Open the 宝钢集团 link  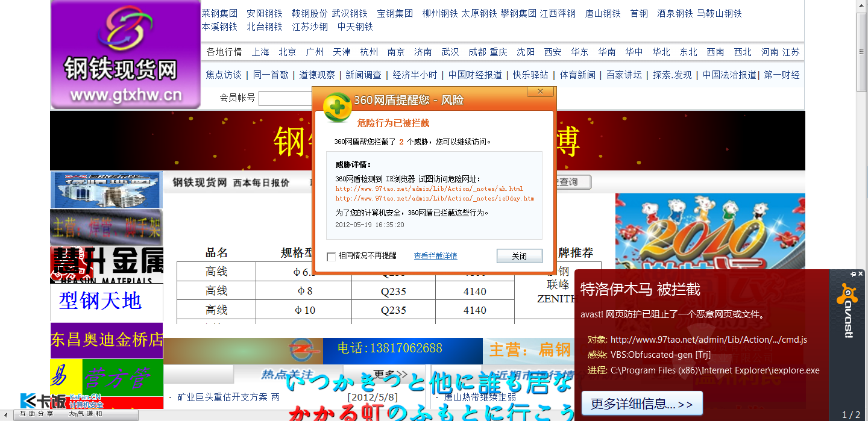pyautogui.click(x=395, y=13)
